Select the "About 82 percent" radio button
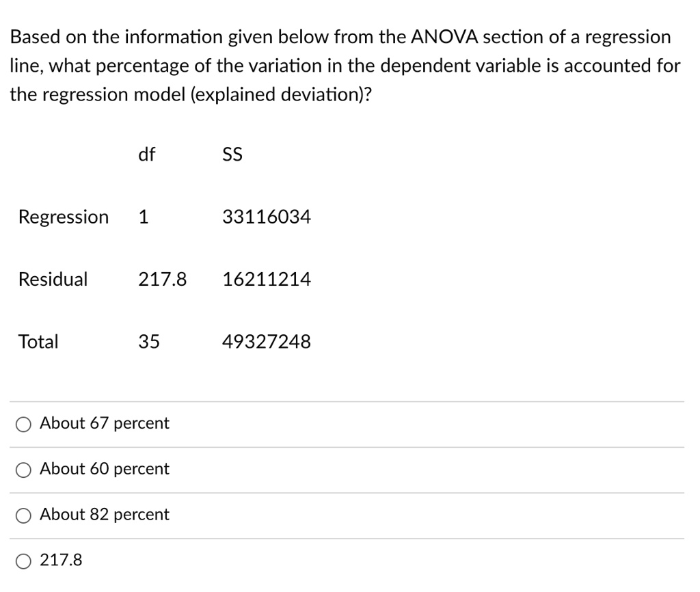Image resolution: width=700 pixels, height=592 pixels. (23, 515)
